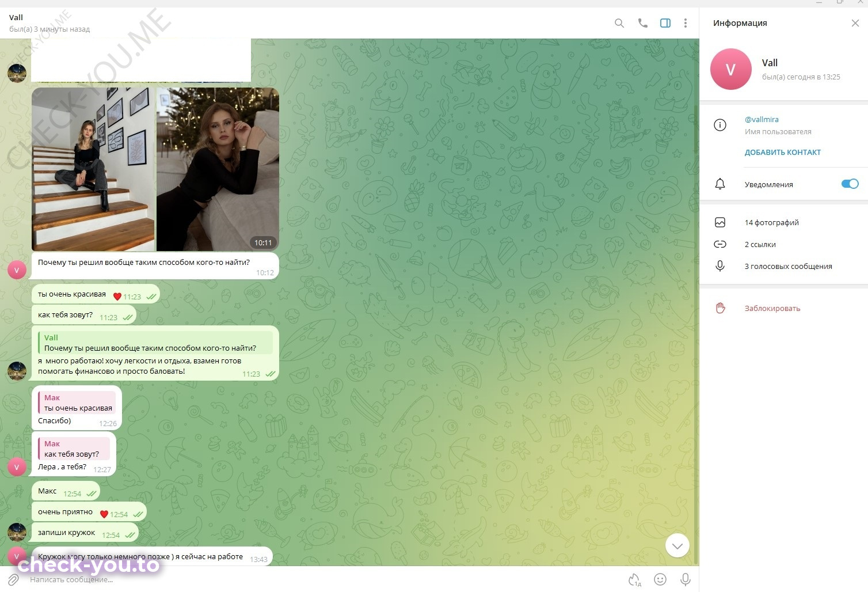Click quoted reply 'Почему ты решил' by Vall

(155, 343)
